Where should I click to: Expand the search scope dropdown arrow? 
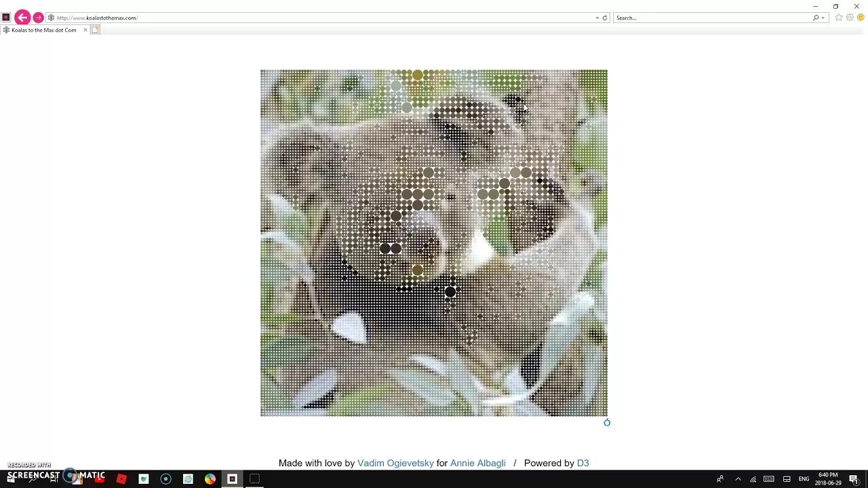[822, 18]
